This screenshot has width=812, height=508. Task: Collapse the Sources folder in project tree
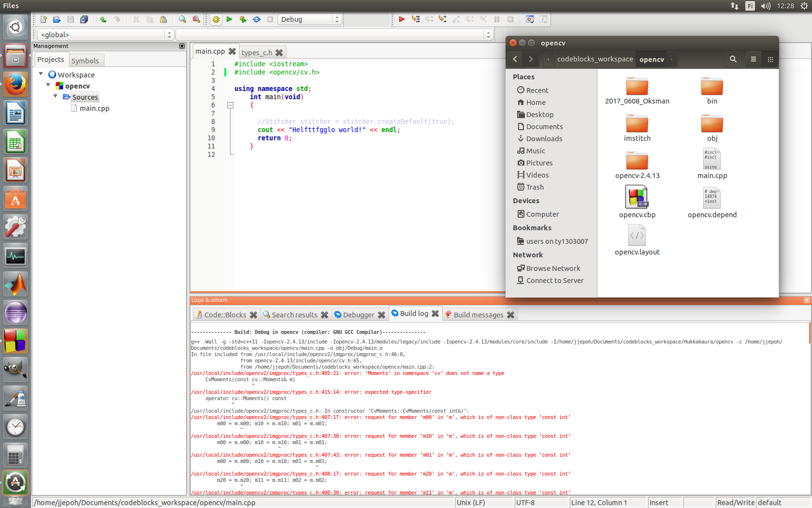(56, 96)
